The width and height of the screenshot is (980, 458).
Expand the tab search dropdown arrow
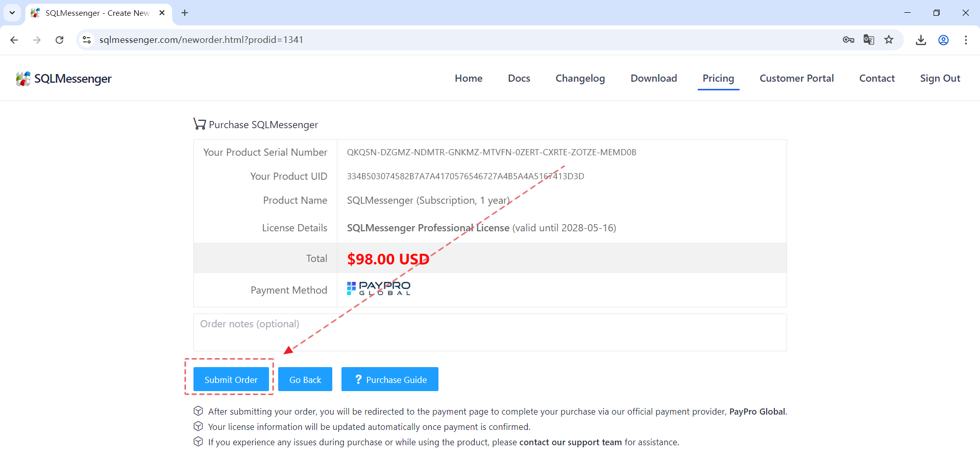click(x=12, y=13)
